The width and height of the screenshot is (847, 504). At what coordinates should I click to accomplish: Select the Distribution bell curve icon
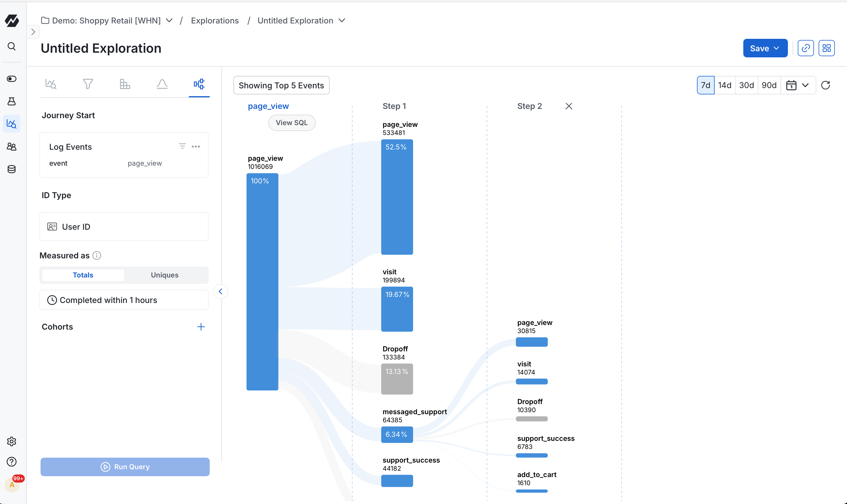point(162,84)
